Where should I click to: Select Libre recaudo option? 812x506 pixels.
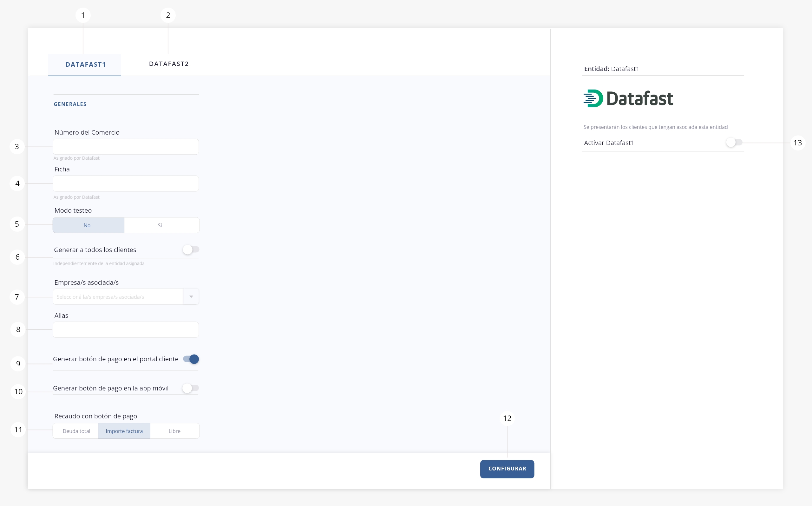pyautogui.click(x=175, y=431)
